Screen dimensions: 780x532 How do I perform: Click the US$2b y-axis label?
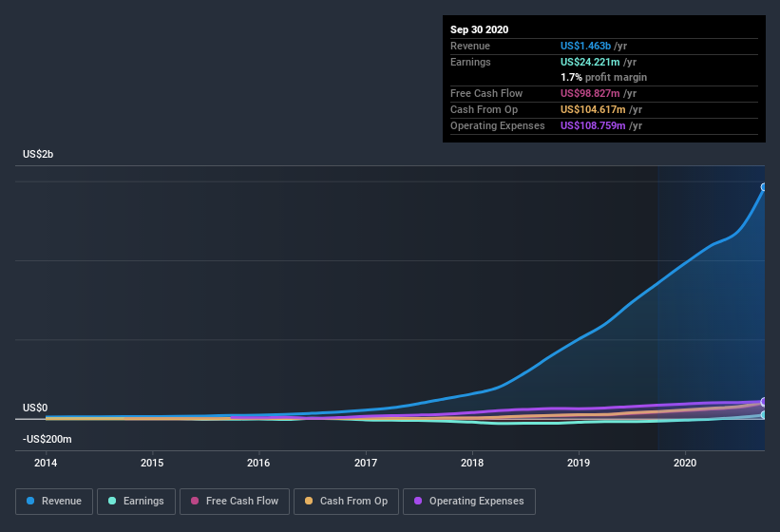(38, 154)
